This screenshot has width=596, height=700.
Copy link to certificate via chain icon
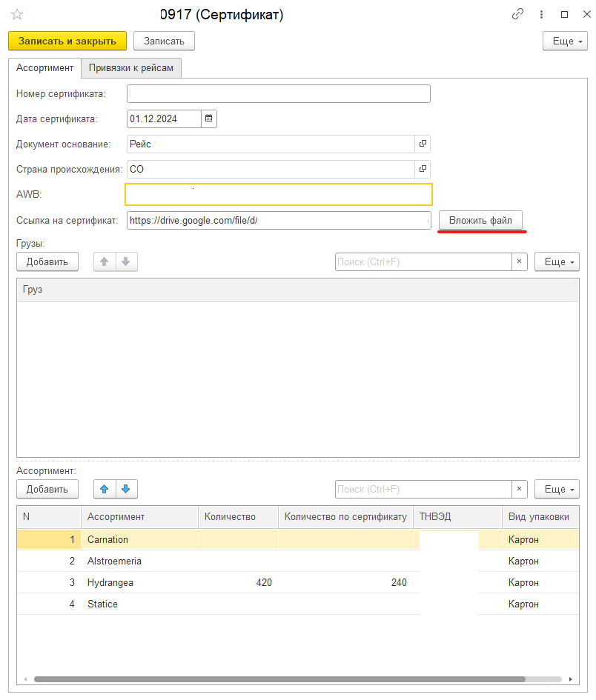pos(518,15)
